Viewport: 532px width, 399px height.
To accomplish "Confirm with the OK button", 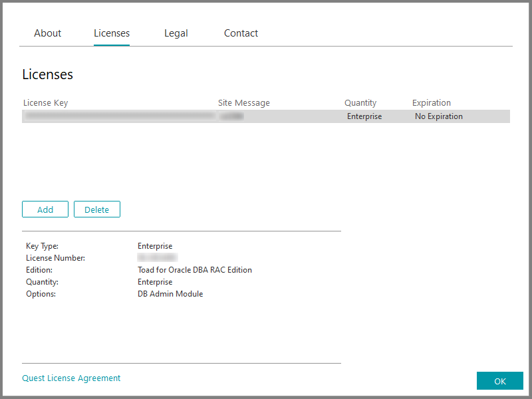I will [500, 381].
